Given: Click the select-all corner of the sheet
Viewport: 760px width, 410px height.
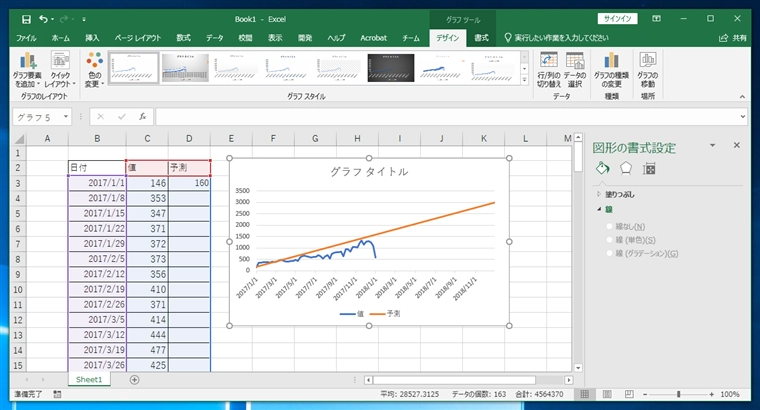Looking at the screenshot, I should pyautogui.click(x=18, y=139).
